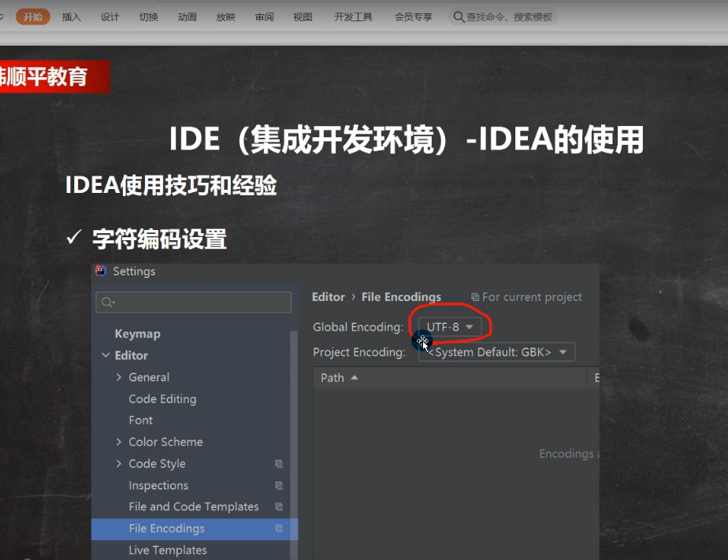Image resolution: width=728 pixels, height=560 pixels.
Task: Open the 开始 ribbon tab
Action: [33, 17]
